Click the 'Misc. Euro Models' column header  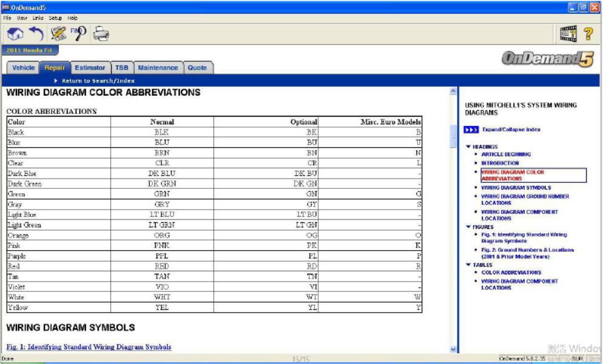tap(370, 122)
